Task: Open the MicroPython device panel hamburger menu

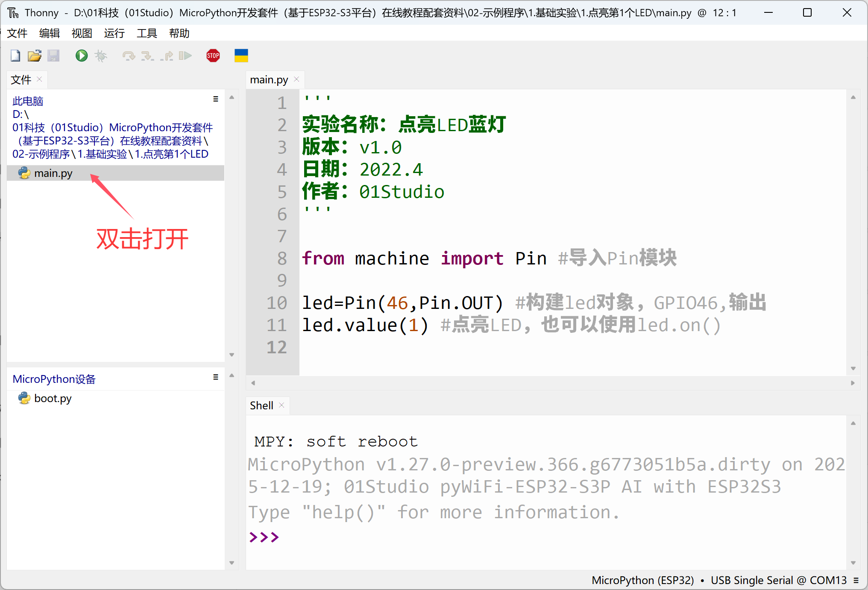Action: tap(216, 377)
